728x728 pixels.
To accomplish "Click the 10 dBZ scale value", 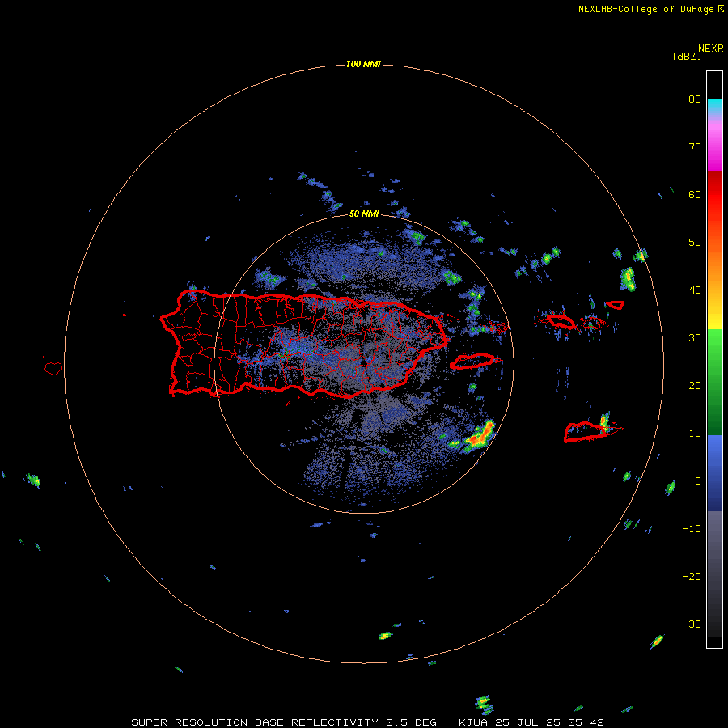I will pos(695,434).
